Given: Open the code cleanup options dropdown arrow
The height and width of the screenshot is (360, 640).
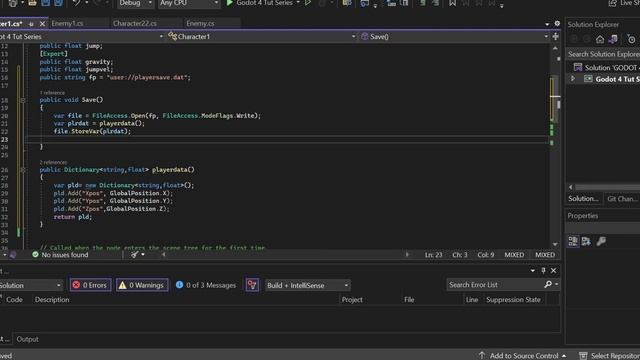Looking at the screenshot, I should (143, 254).
